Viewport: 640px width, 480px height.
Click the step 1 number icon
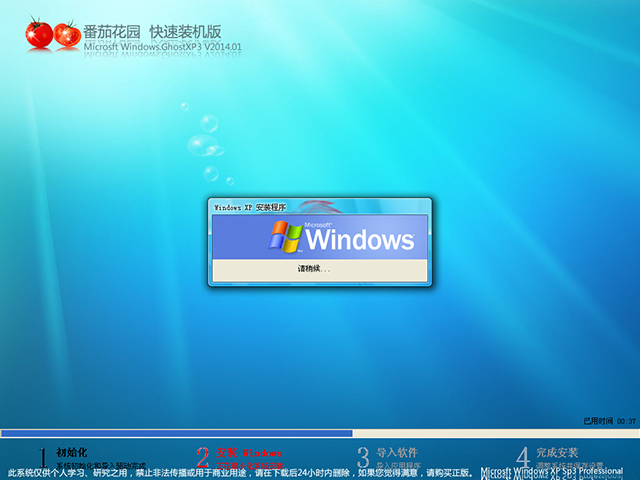43,457
